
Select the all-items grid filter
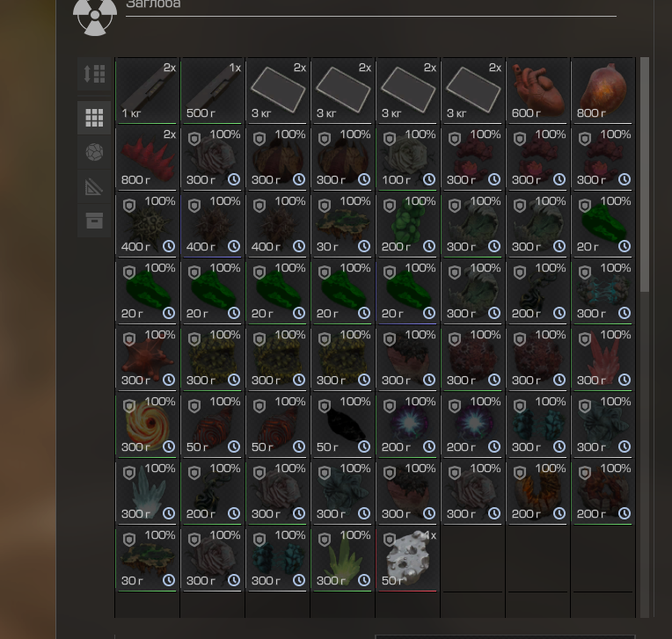click(x=94, y=118)
